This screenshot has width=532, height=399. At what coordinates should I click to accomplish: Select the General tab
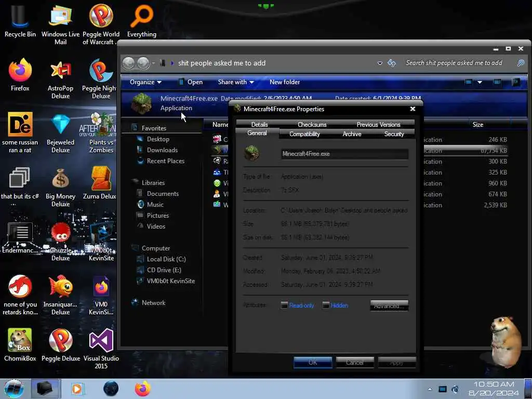257,133
